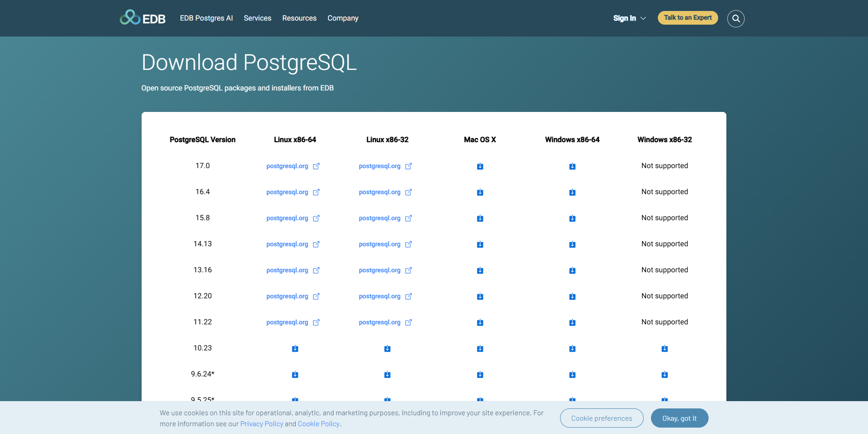Viewport: 868px width, 434px height.
Task: Open postgresql.org link for 14.13 Linux x86-32
Action: coord(385,244)
